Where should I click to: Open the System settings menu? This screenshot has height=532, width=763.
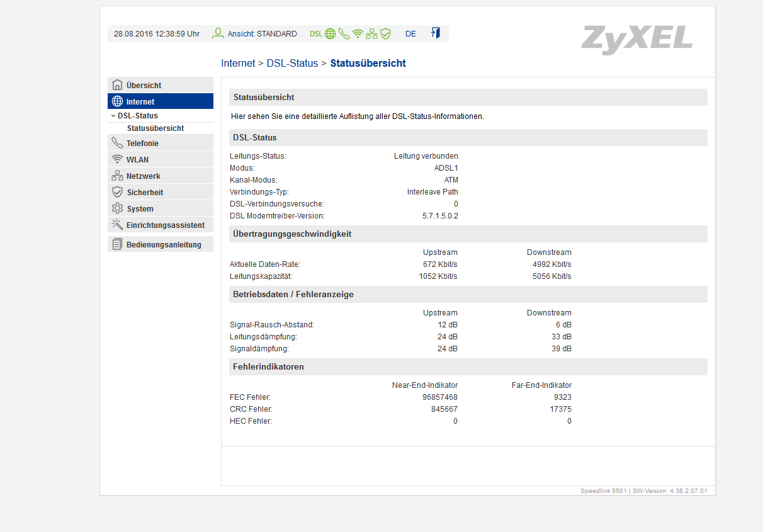coord(161,208)
